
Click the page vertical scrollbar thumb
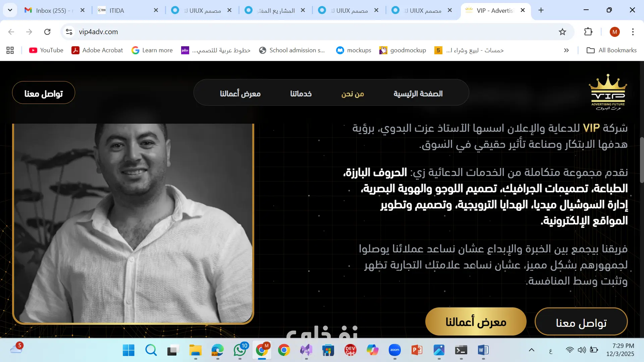(642, 160)
